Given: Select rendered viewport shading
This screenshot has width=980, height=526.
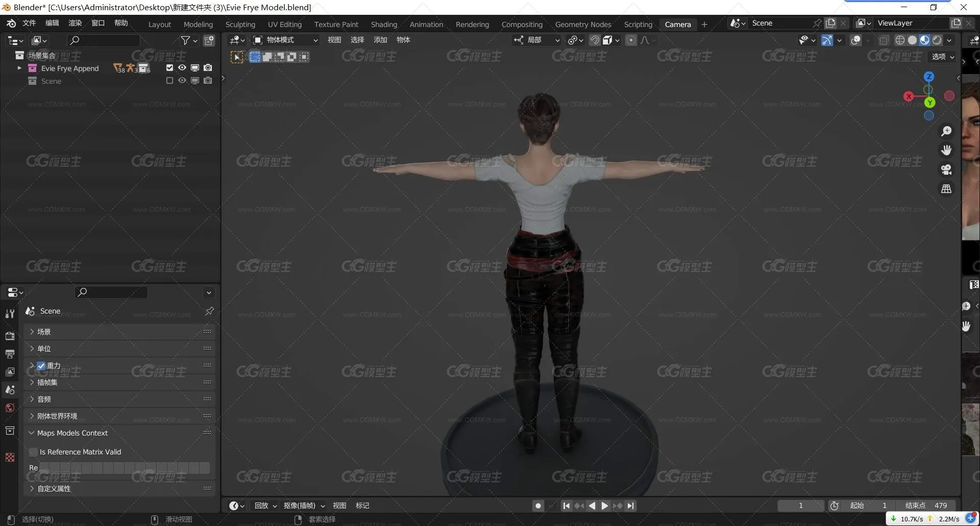Looking at the screenshot, I should pos(937,40).
